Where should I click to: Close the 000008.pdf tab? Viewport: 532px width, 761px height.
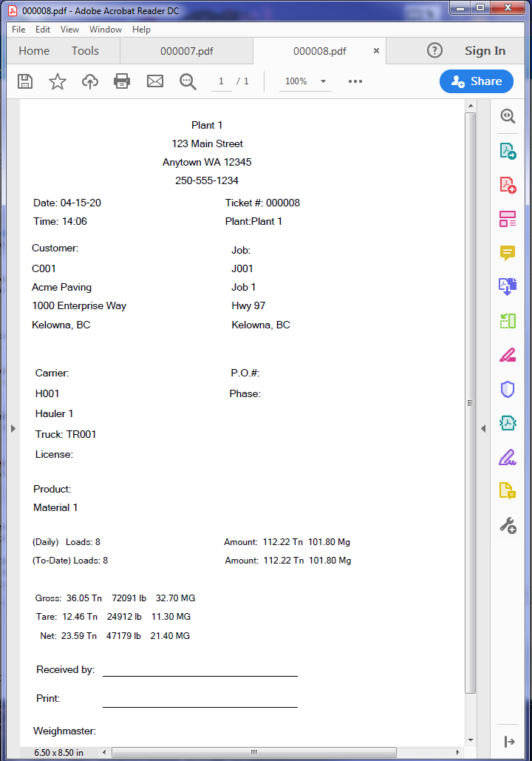pos(376,50)
